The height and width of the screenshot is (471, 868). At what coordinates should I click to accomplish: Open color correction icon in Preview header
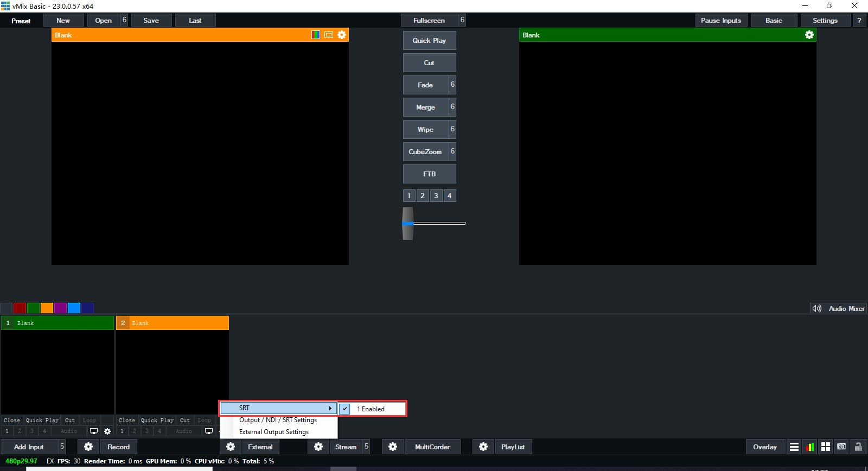click(316, 35)
